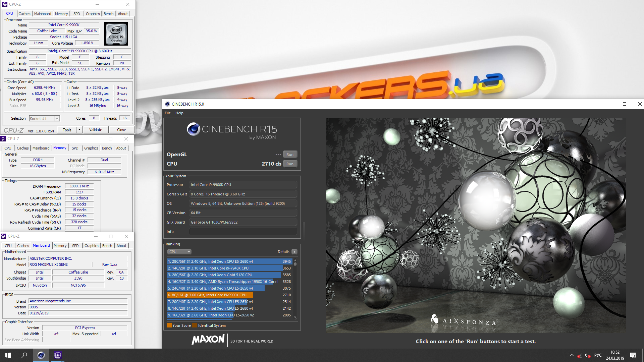
Task: Open Bench tab in top CPU-Z window
Action: [x=109, y=14]
